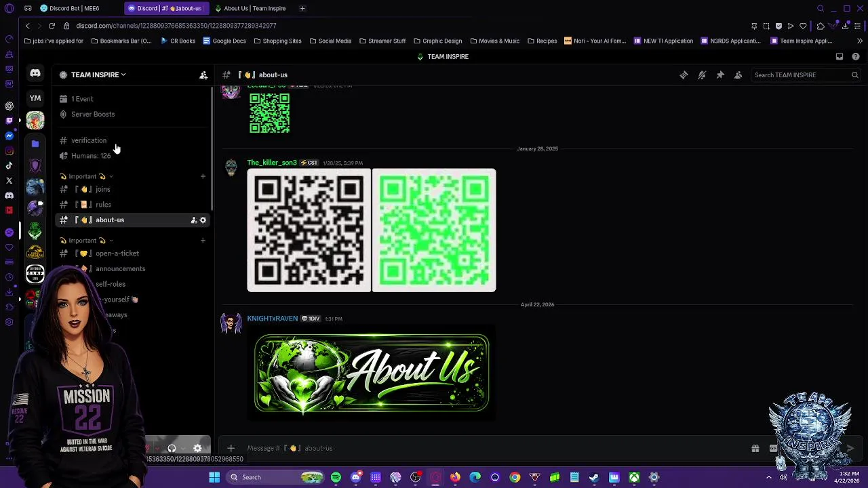Open Recipes bookmarks folder

[x=542, y=41]
